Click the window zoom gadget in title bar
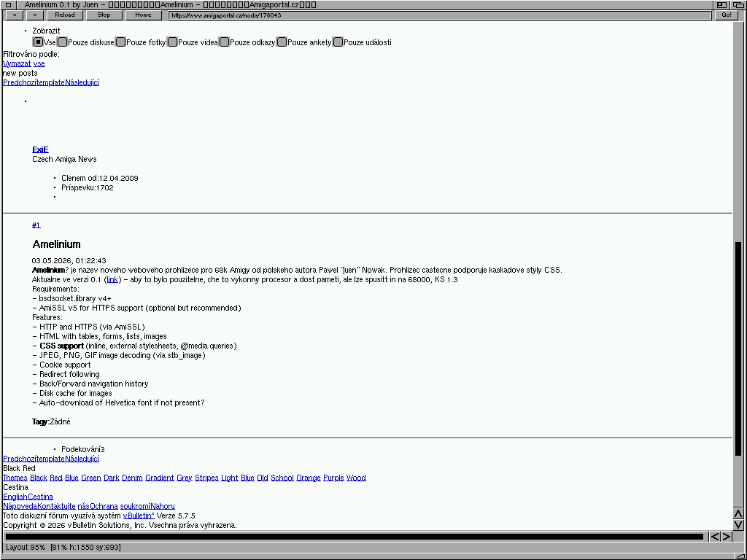Screen dimensions: 747x560 coord(721,5)
